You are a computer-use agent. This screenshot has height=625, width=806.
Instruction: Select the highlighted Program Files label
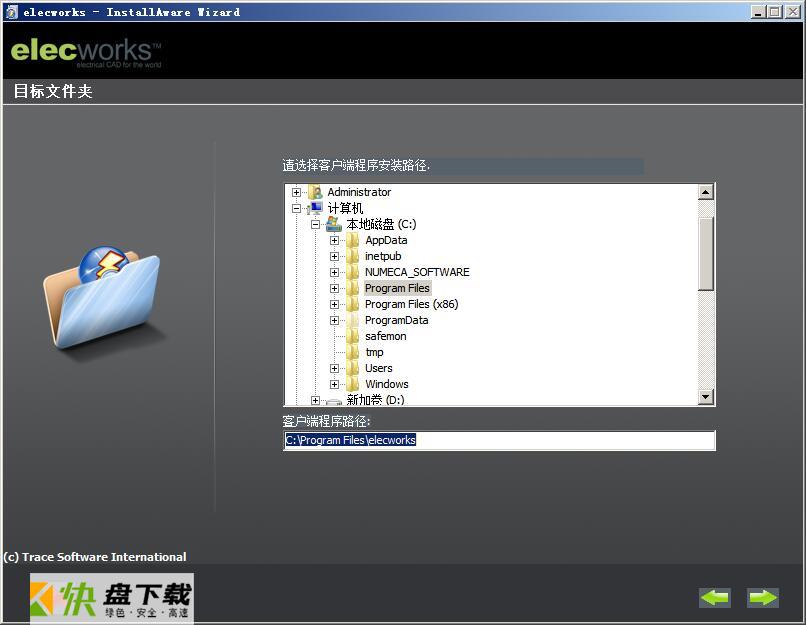tap(397, 288)
